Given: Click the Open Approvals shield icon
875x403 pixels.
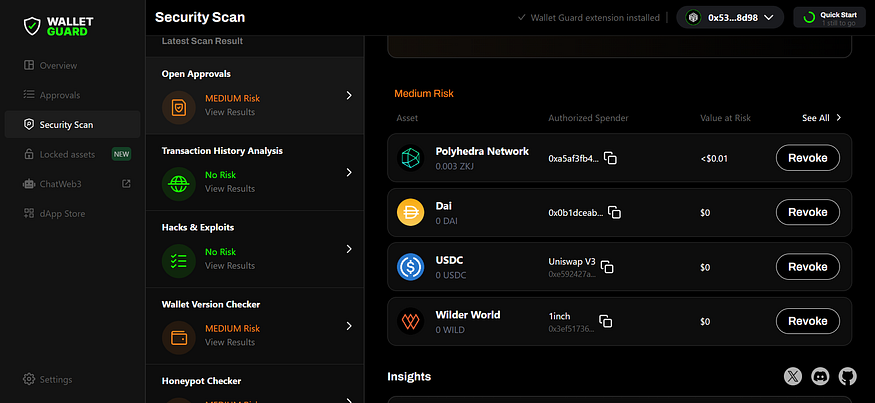Looking at the screenshot, I should (179, 107).
